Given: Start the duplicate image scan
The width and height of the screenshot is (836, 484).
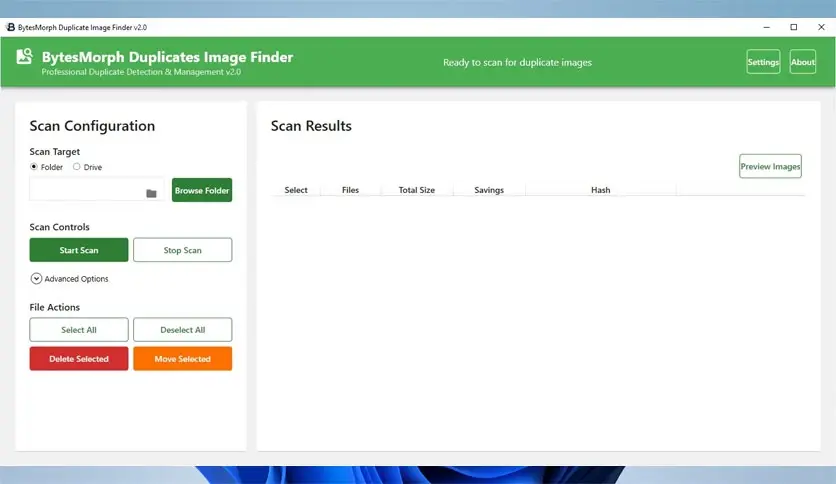Looking at the screenshot, I should click(79, 250).
